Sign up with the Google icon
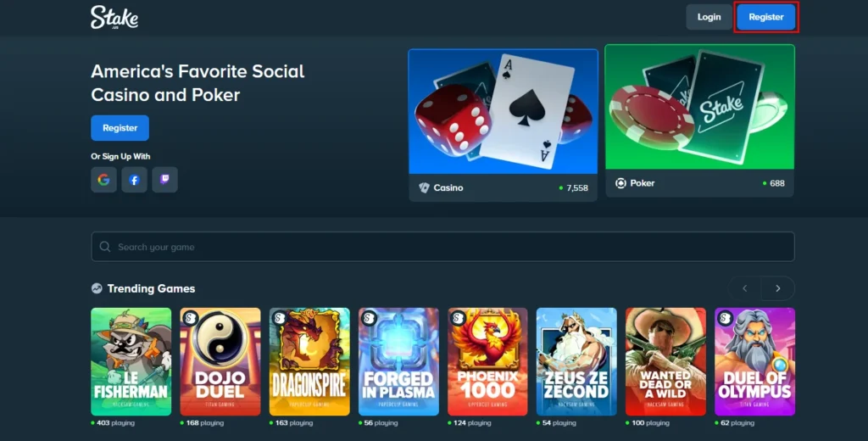 [x=103, y=180]
